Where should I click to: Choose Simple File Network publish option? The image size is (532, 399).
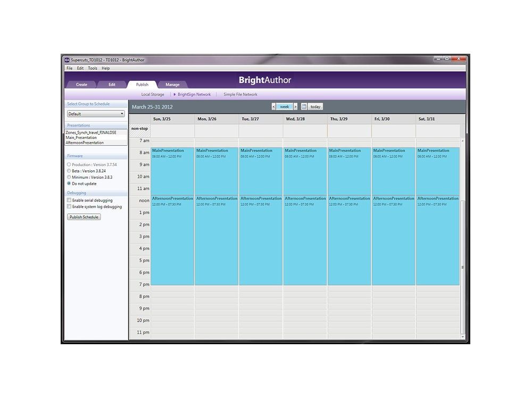240,94
